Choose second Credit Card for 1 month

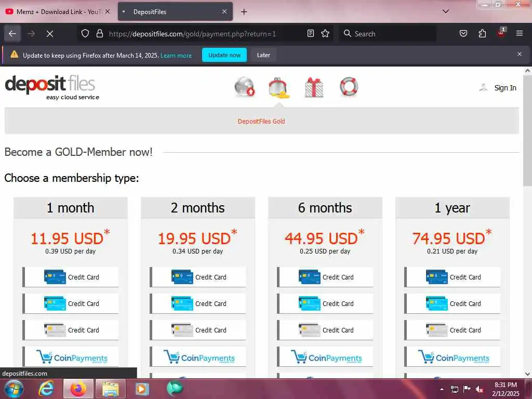(71, 303)
